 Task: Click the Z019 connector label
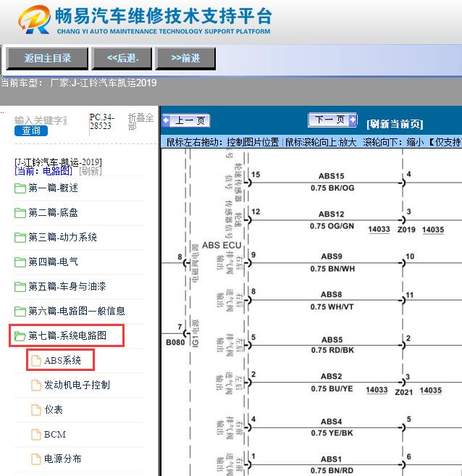point(406,230)
